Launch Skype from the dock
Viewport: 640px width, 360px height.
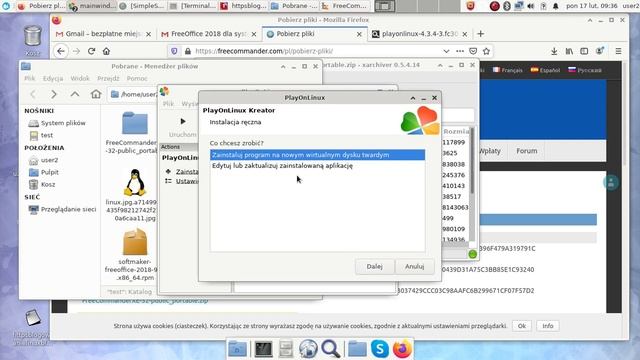coord(380,349)
